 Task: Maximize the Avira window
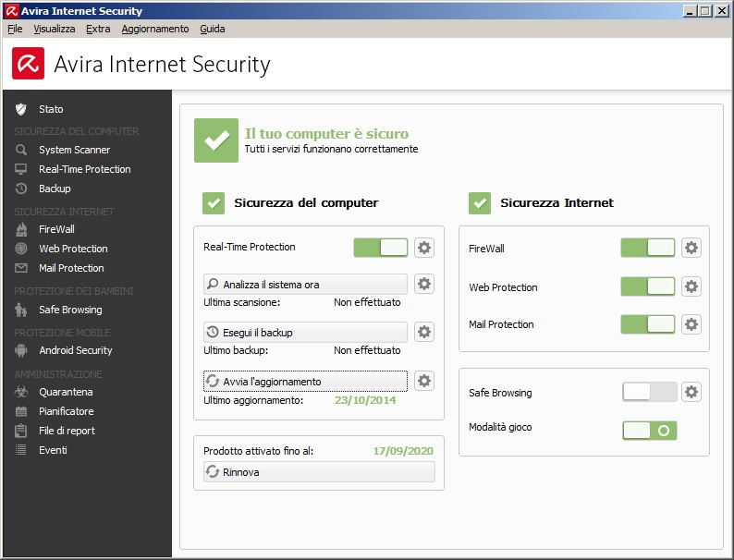[704, 11]
